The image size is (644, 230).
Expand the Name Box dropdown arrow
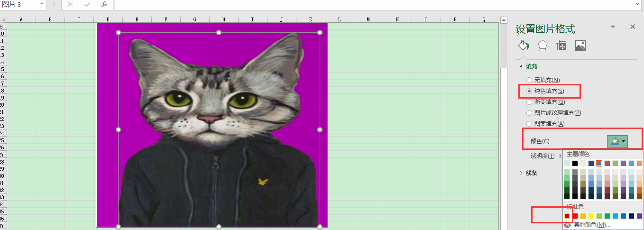tap(42, 4)
